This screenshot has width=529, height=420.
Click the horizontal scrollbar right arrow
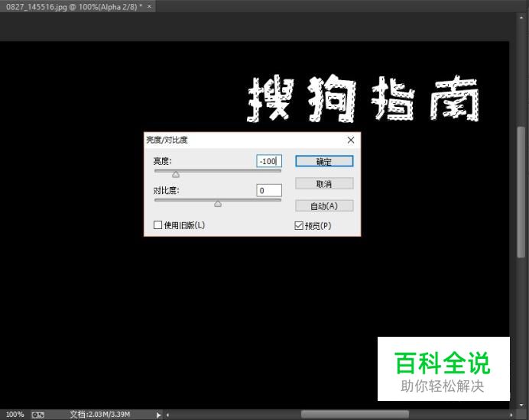coord(511,415)
